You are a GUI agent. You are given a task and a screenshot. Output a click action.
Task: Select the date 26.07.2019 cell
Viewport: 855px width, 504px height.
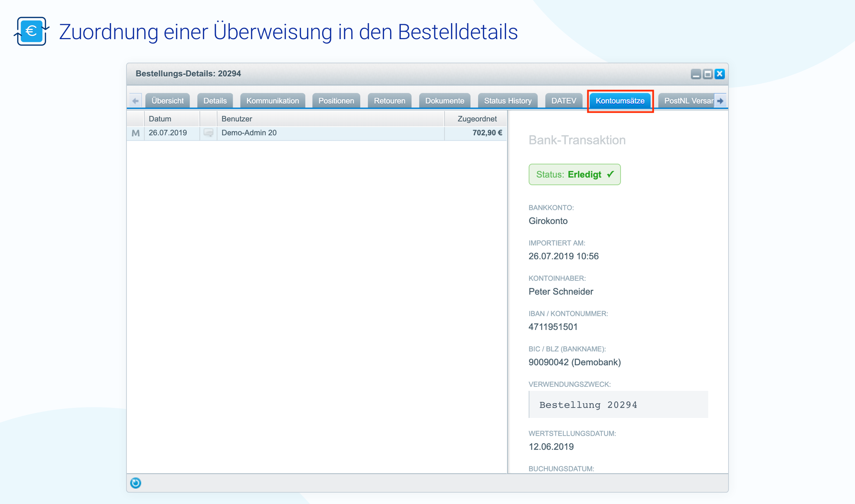click(x=172, y=133)
